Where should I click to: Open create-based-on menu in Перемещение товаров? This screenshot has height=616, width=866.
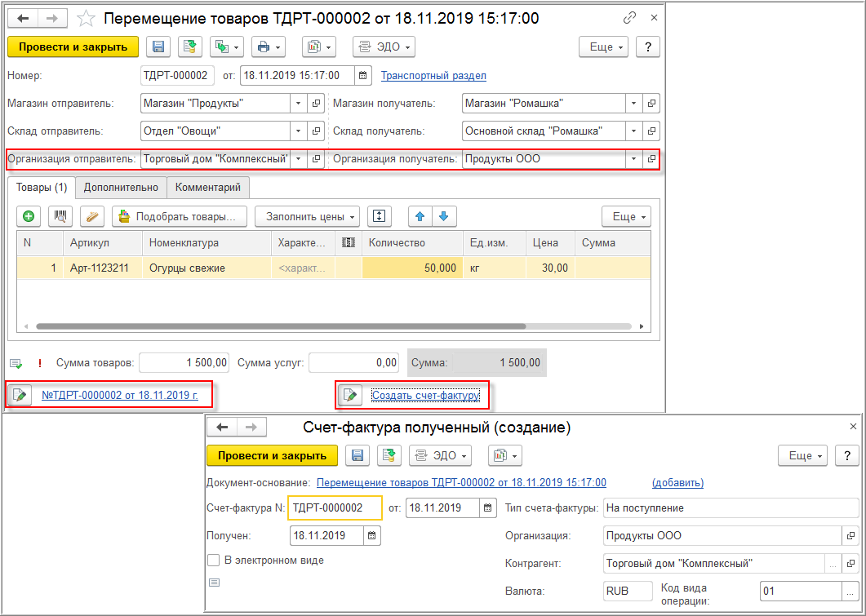point(228,47)
